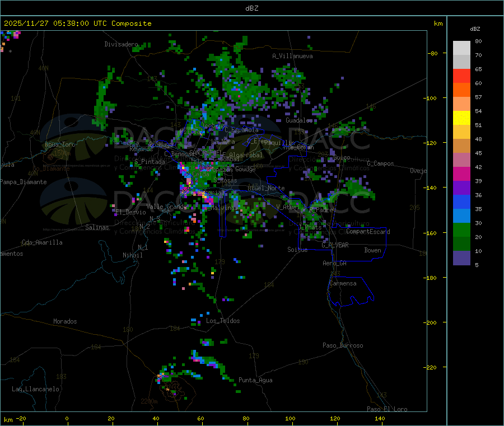Click the A_Villanueva station label
Image resolution: width=504 pixels, height=426 pixels.
coord(292,56)
